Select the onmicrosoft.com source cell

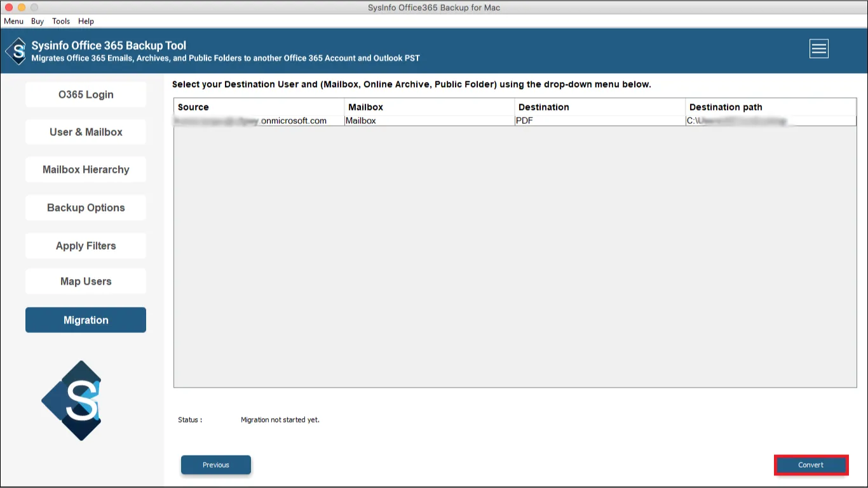[x=259, y=121]
